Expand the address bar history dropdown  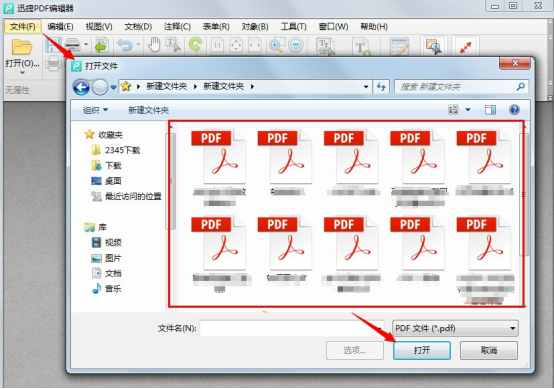(366, 87)
